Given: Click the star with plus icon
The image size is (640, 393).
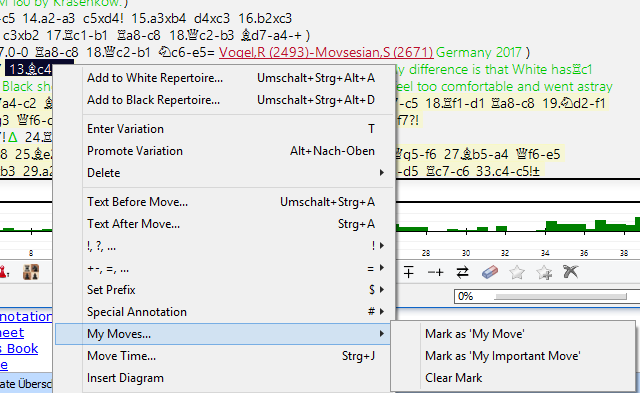Looking at the screenshot, I should pyautogui.click(x=544, y=272).
